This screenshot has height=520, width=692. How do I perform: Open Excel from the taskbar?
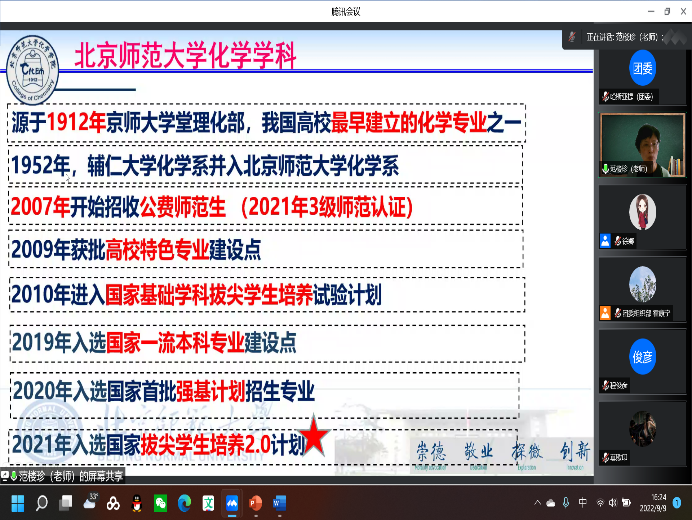208,502
